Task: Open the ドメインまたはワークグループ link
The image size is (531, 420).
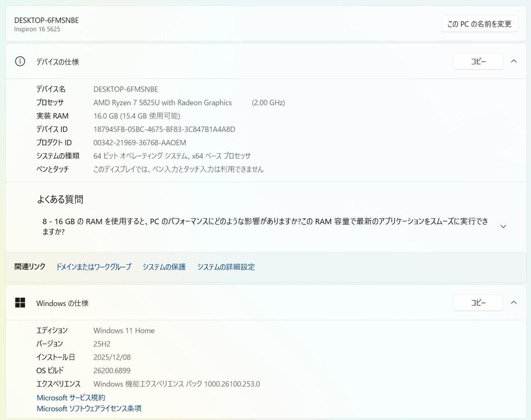Action: coord(93,267)
